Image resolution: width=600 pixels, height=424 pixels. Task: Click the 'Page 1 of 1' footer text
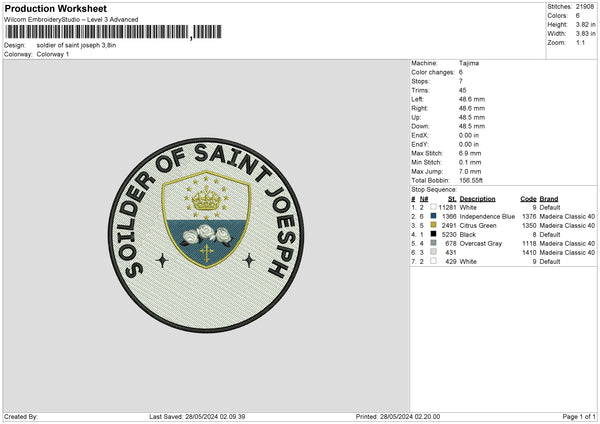[x=579, y=416]
